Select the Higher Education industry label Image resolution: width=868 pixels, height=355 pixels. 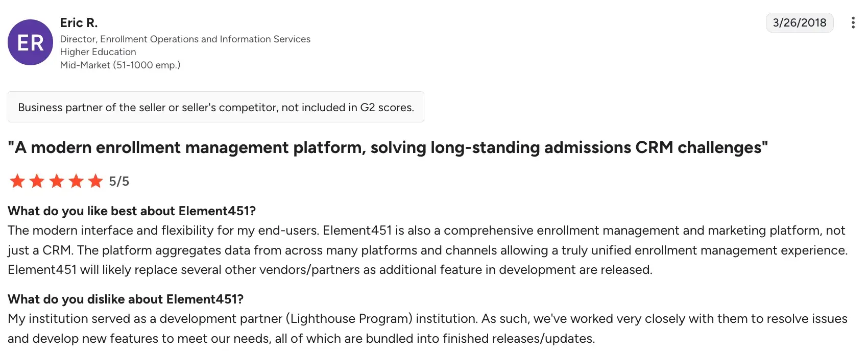click(98, 52)
